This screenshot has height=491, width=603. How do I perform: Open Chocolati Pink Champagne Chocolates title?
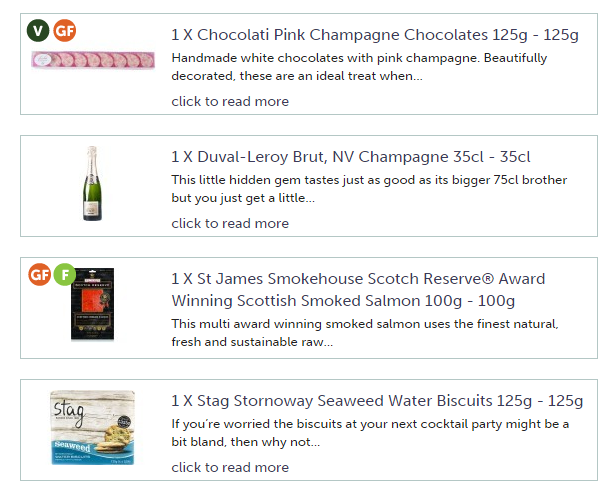pos(374,35)
